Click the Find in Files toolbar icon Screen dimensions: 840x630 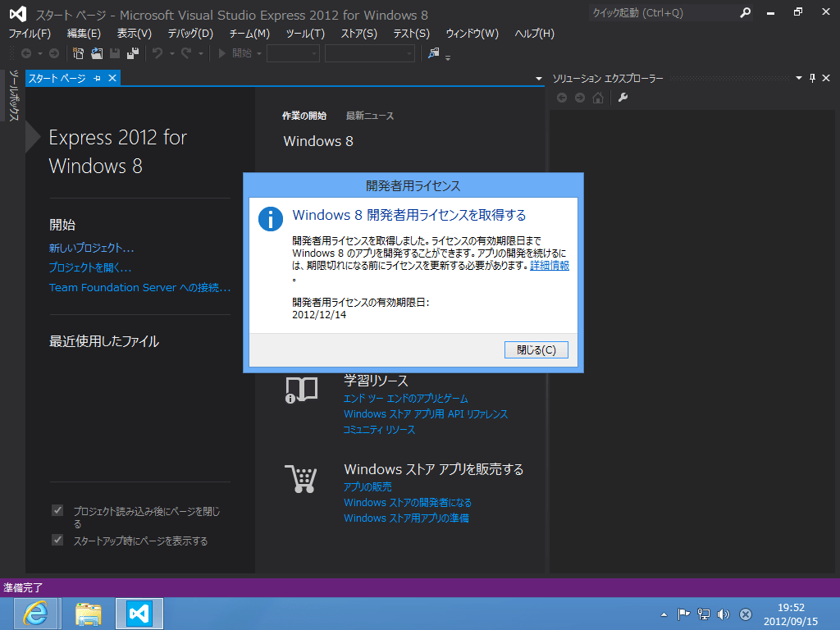(433, 53)
